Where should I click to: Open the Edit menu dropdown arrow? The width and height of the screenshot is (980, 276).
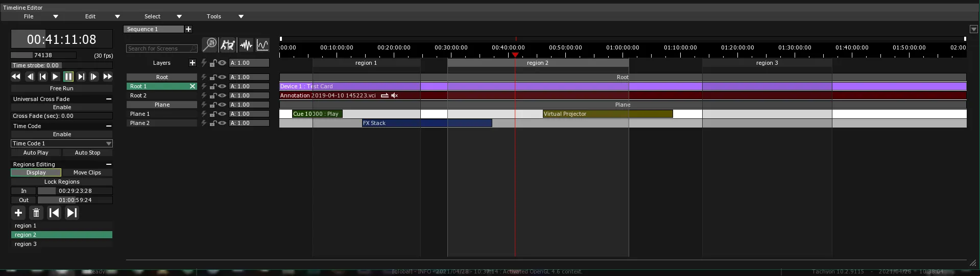click(x=117, y=16)
